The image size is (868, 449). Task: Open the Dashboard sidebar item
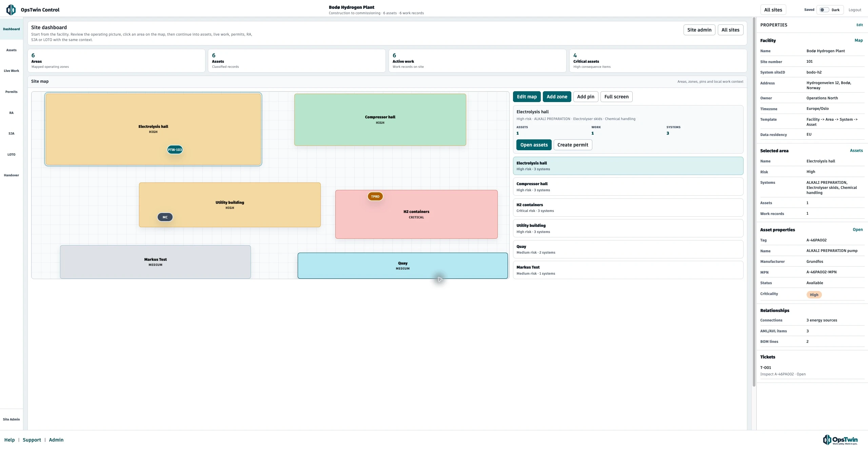[x=12, y=29]
